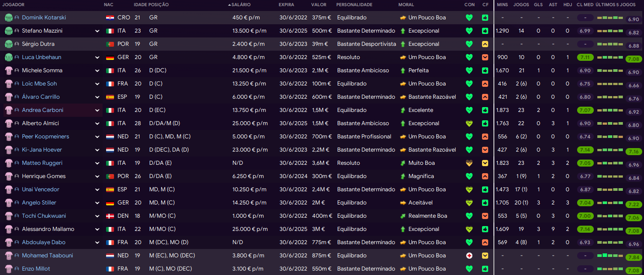Image resolution: width=644 pixels, height=275 pixels.
Task: Click the personality "Bastante Desportivista" for Sérgio Dutra
Action: click(367, 44)
